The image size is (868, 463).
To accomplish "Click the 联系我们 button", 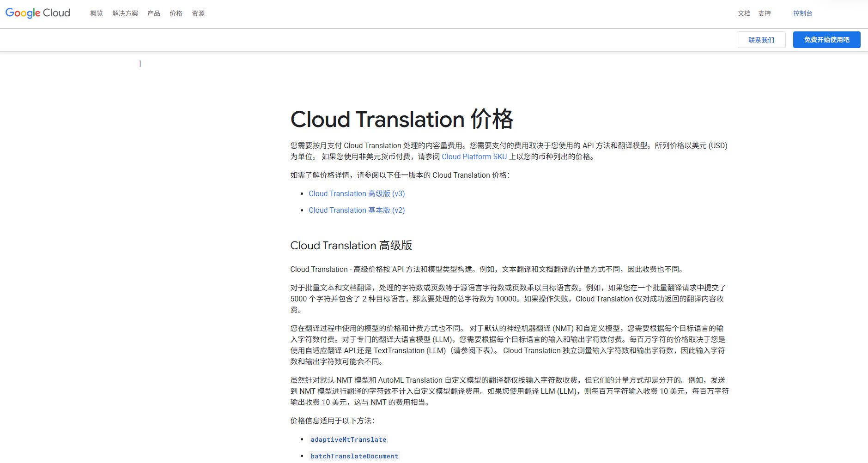I will pos(761,40).
